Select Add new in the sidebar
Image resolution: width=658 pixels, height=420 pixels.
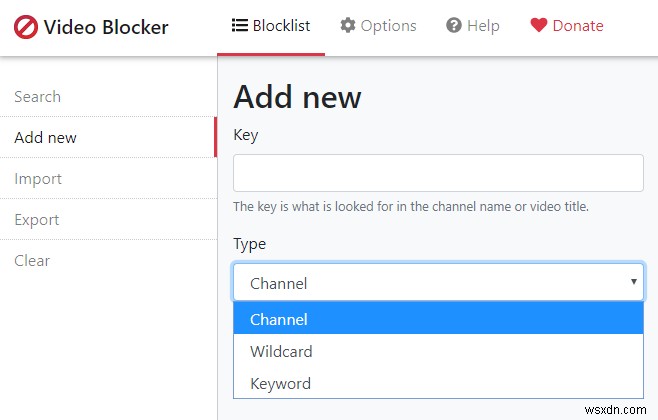coord(46,138)
